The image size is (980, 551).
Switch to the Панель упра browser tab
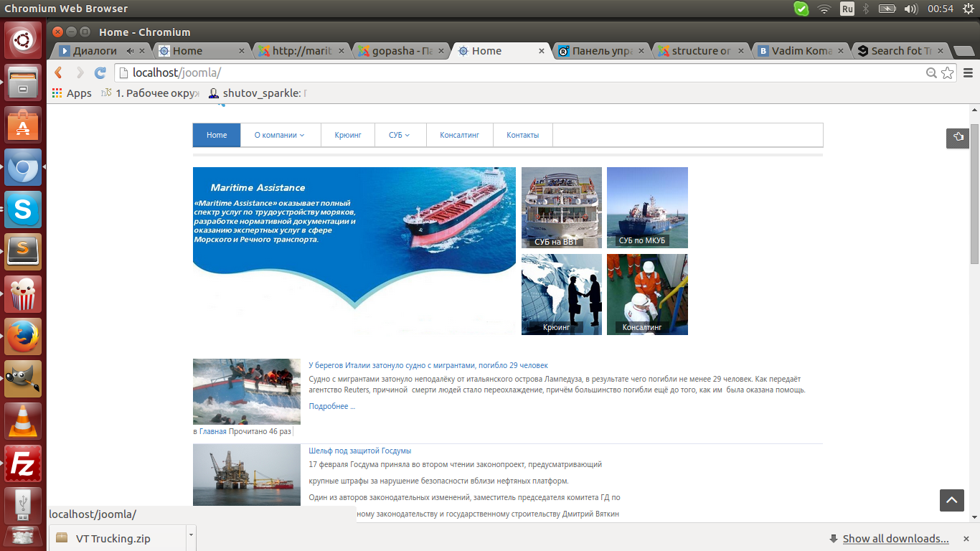[x=601, y=51]
